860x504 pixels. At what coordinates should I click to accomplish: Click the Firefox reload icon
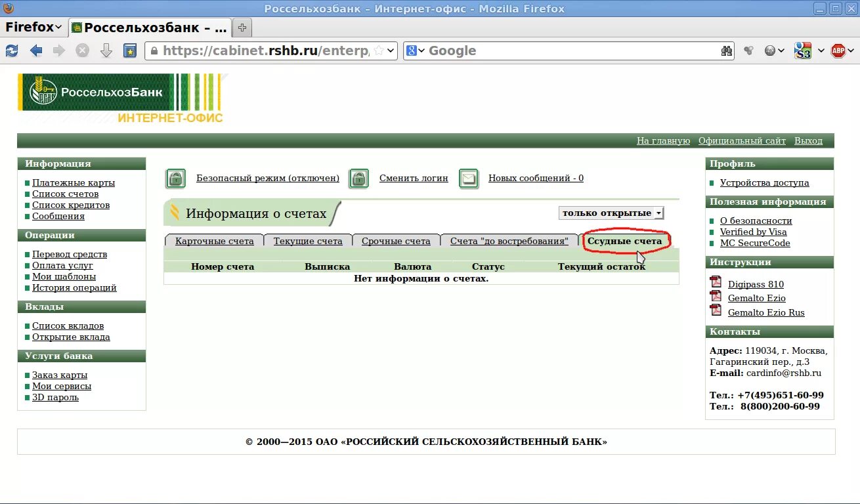(12, 51)
